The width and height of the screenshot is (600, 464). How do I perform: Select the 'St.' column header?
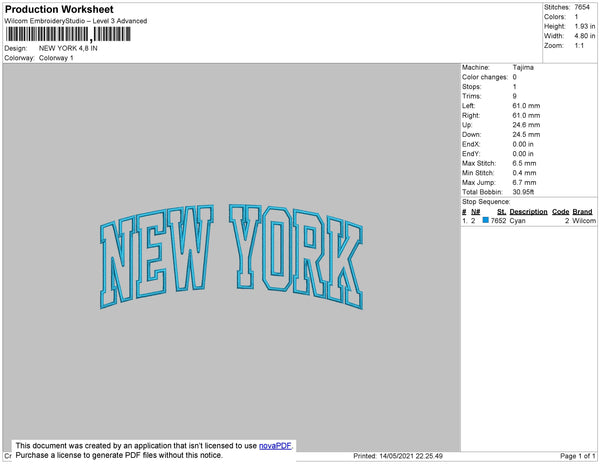501,212
